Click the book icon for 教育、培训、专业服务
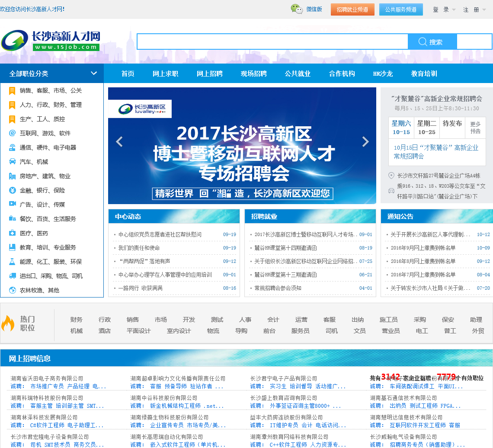 coord(12,247)
